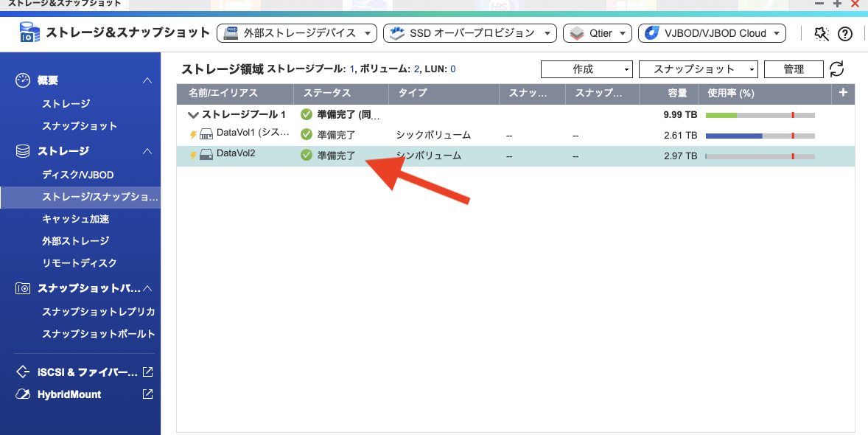
Task: Go to 外部ストレージ in sidebar
Action: coord(76,241)
